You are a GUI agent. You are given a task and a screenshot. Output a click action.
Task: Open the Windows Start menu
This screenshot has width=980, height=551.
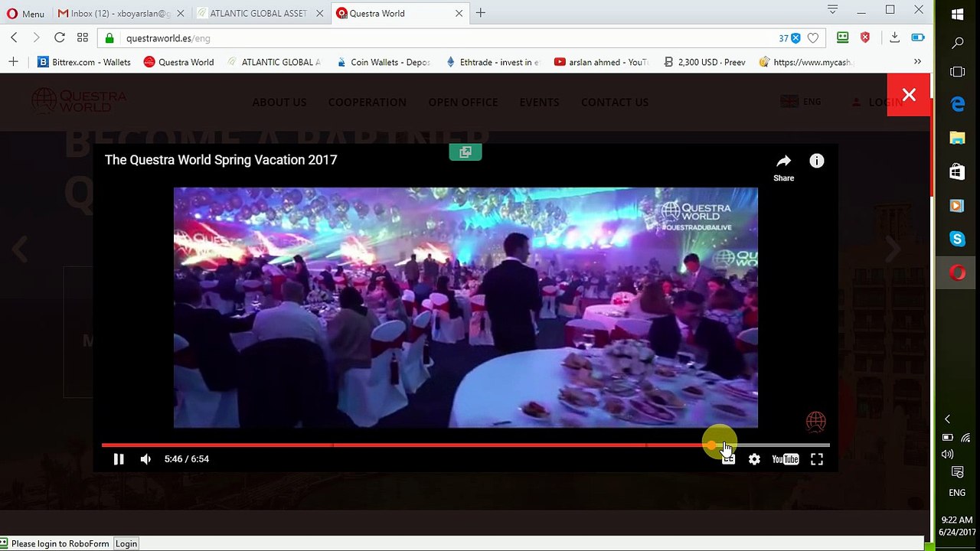coord(957,14)
